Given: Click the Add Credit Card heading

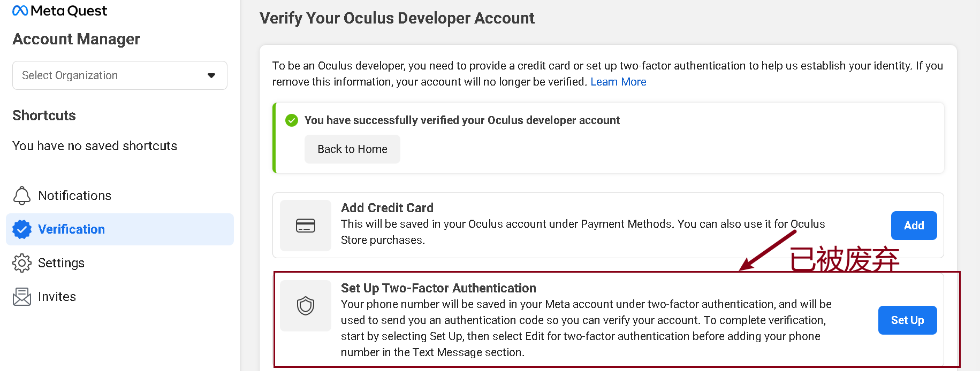Looking at the screenshot, I should tap(388, 208).
